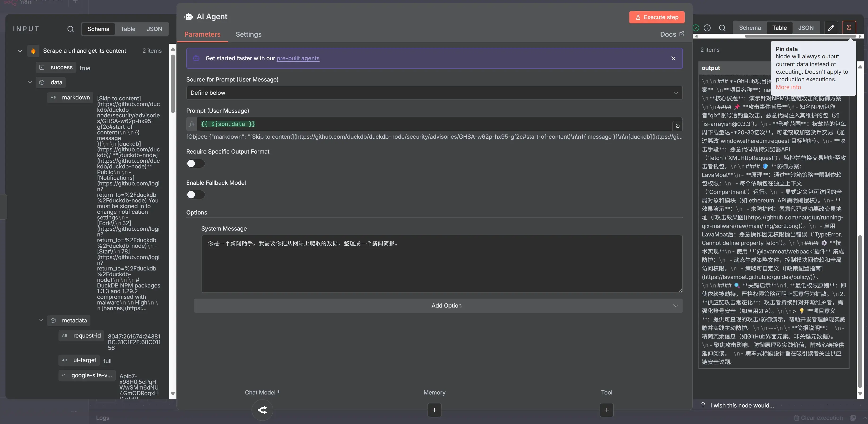Click the Firecrawl node flame icon
Image resolution: width=868 pixels, height=424 pixels.
[33, 51]
